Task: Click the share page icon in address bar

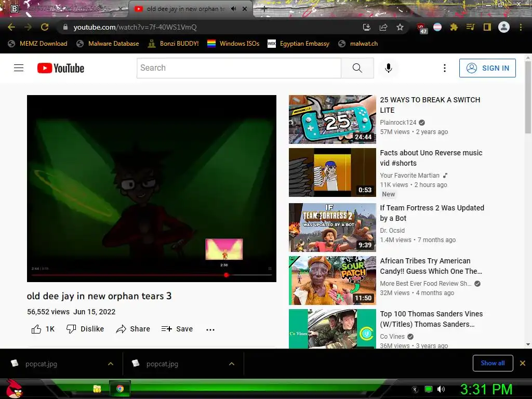Action: click(x=383, y=27)
